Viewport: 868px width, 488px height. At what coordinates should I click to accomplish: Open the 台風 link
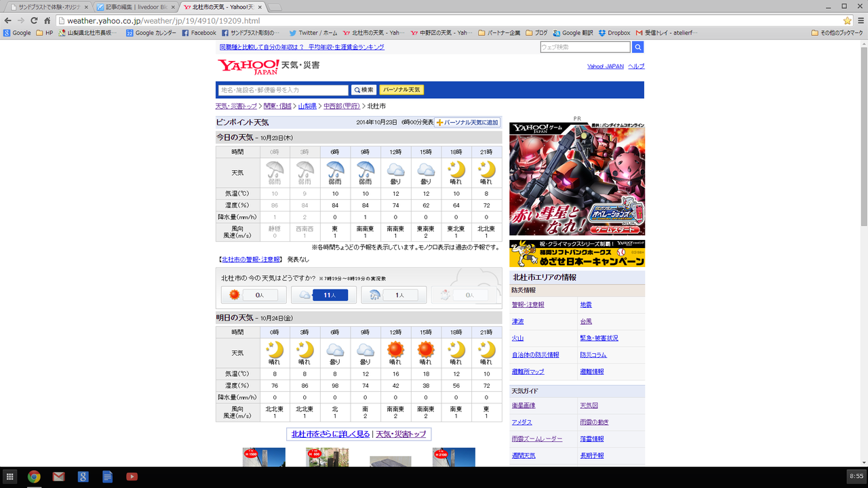585,321
